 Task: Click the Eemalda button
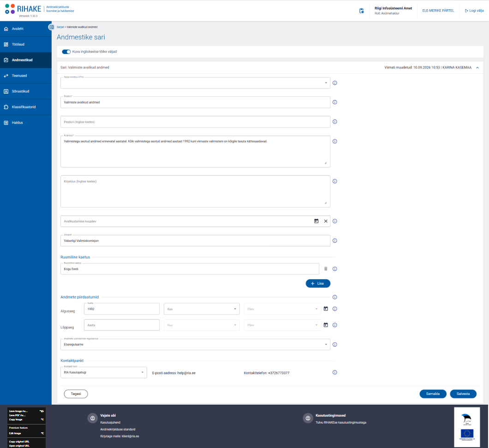pos(433,394)
